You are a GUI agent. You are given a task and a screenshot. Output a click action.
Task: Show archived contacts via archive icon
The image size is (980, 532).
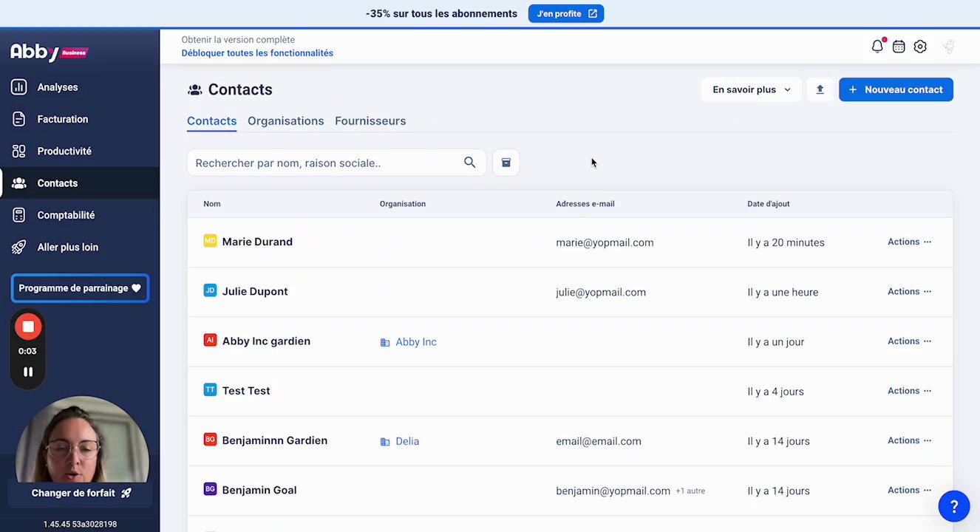pos(506,163)
